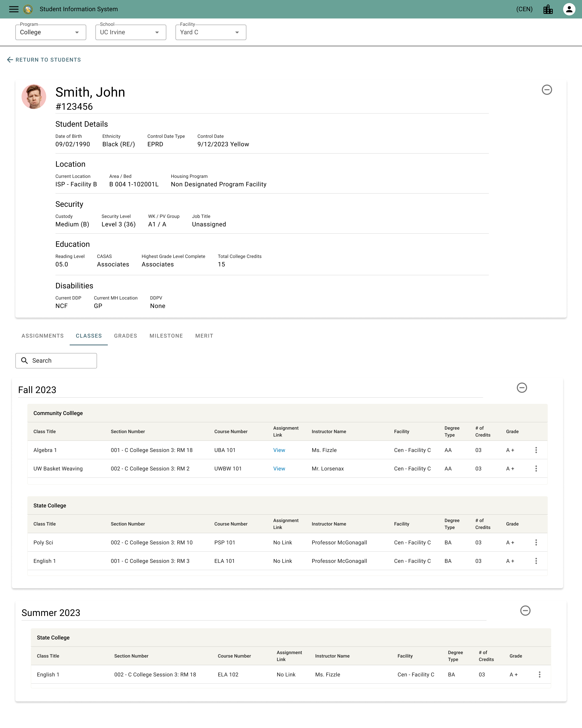Open the School dropdown set to UC Irvine
The width and height of the screenshot is (582, 728).
point(131,32)
